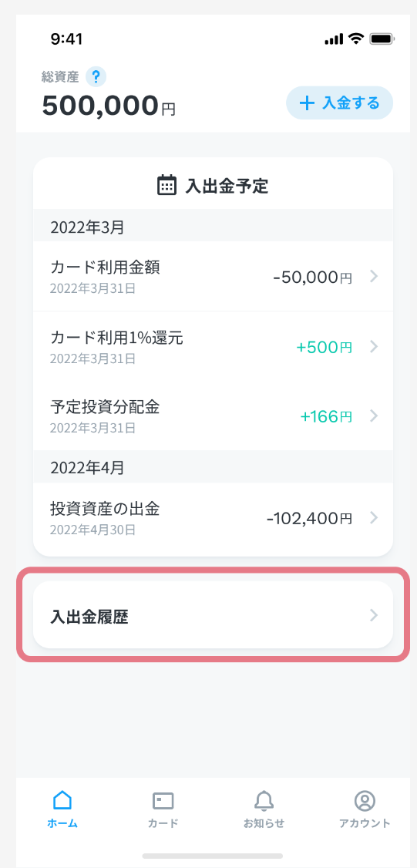Viewport: 417px width, 868px height.
Task: Tap the battery indicator in status bar
Action: pyautogui.click(x=382, y=39)
